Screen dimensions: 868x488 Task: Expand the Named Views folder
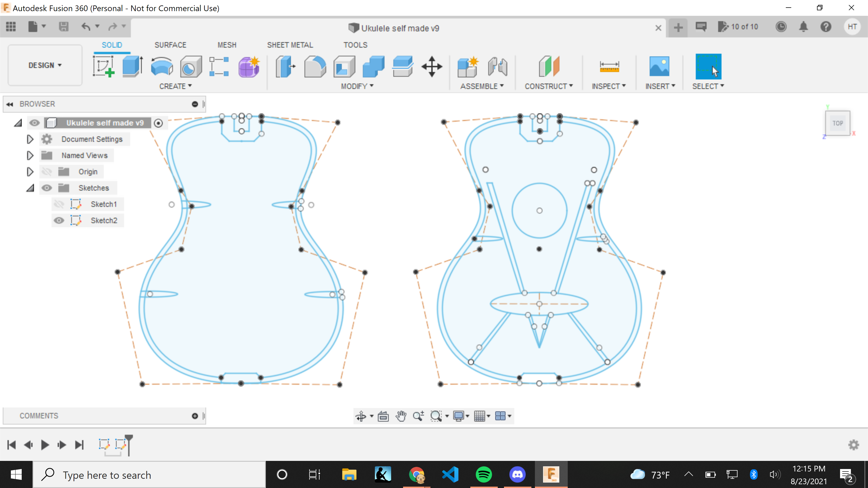[x=30, y=156]
